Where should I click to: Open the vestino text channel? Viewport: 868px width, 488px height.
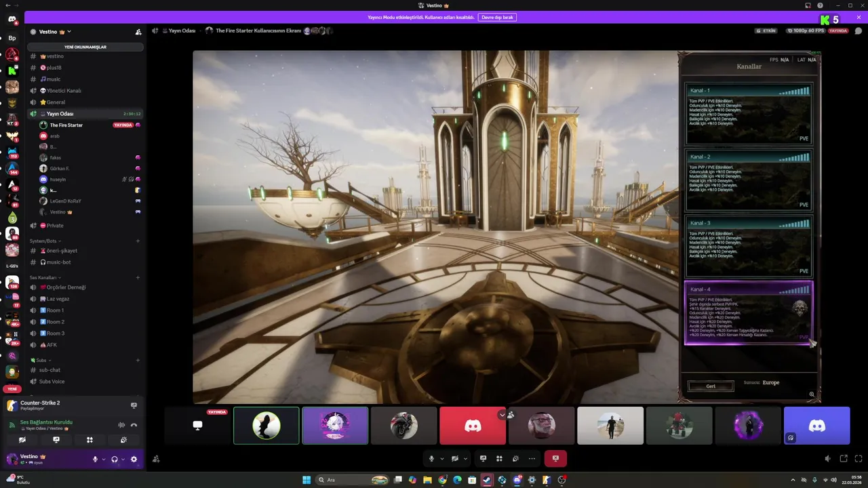point(87,56)
